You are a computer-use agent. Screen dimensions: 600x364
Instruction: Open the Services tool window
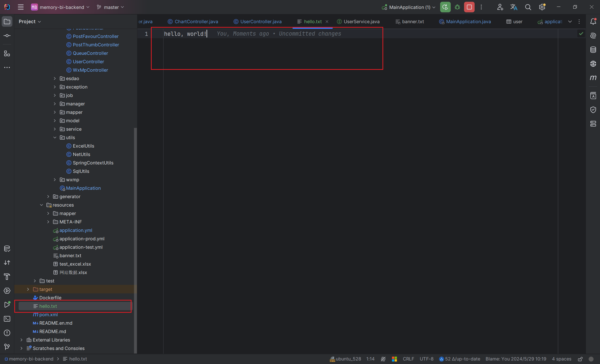click(7, 291)
